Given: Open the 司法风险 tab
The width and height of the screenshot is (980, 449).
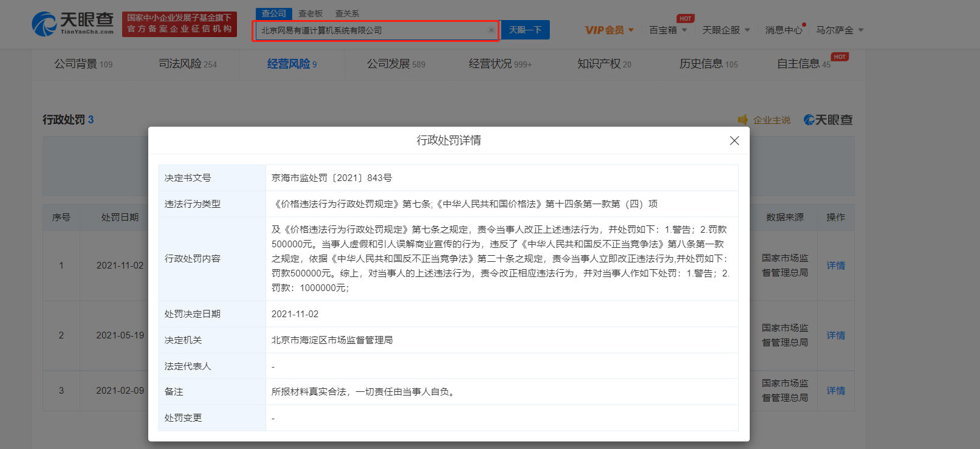Looking at the screenshot, I should click(x=188, y=64).
